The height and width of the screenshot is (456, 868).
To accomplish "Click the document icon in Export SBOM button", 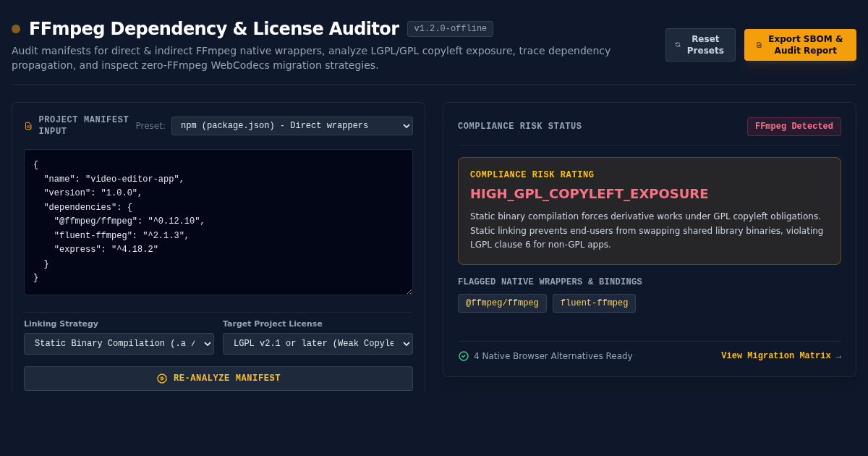I will [x=759, y=45].
